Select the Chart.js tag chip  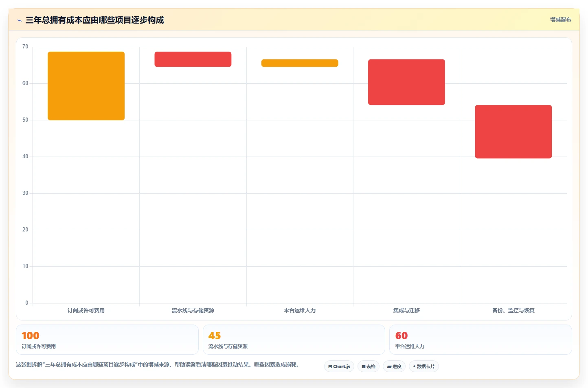339,366
